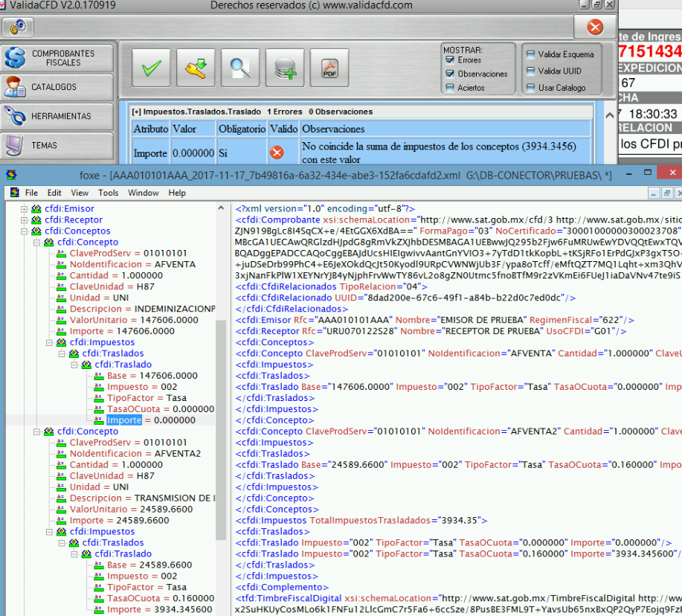Click attribute icon beside ValorUnitario = 24589.6600
This screenshot has width=682, height=616.
click(x=61, y=510)
